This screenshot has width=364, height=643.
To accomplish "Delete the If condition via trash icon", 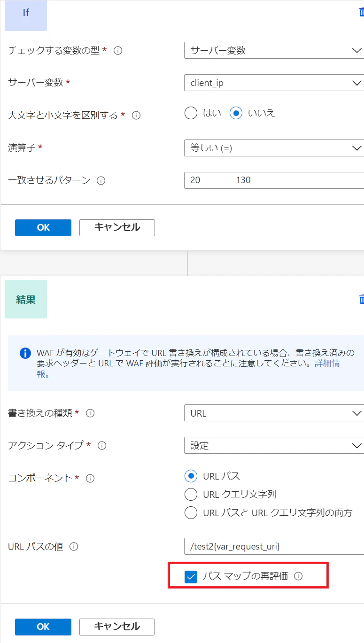I will point(361,12).
